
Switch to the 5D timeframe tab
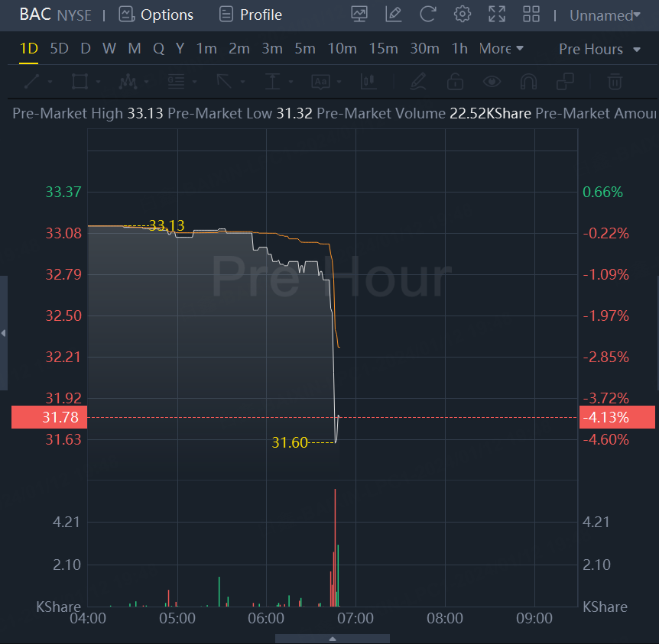59,48
